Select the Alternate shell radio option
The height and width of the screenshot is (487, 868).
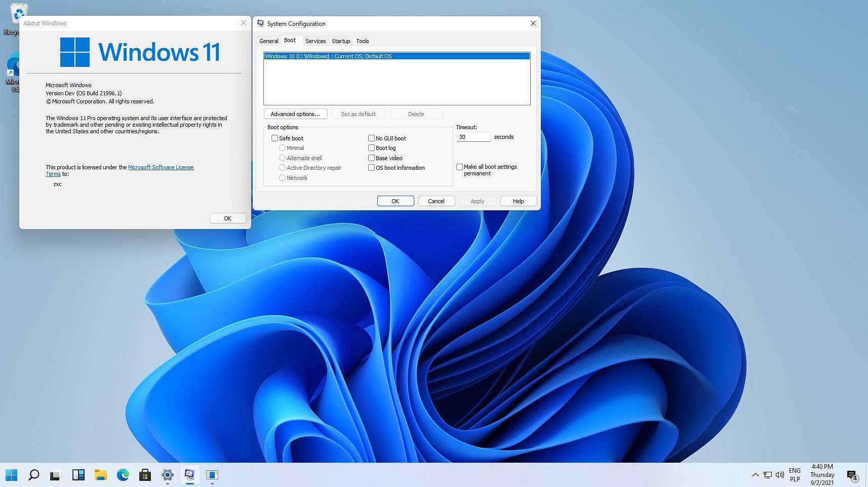[x=282, y=158]
